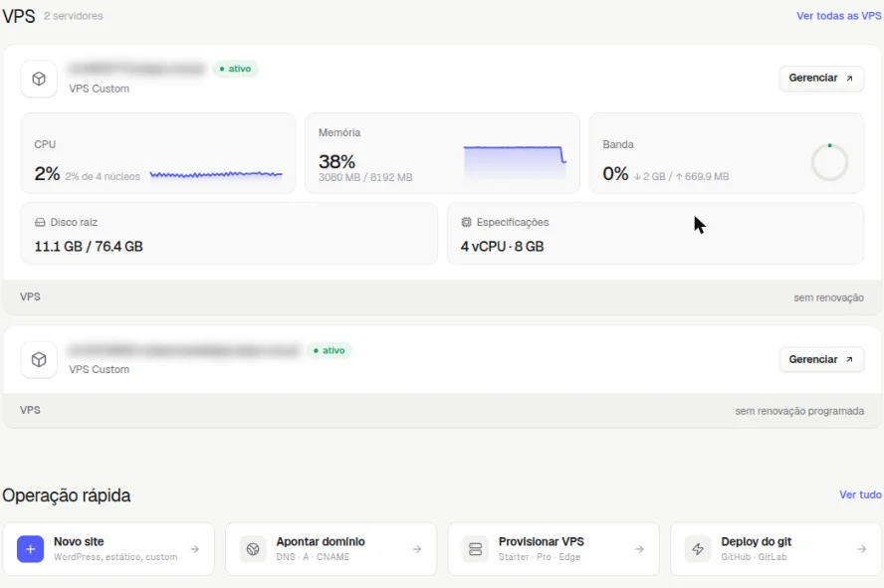The height and width of the screenshot is (588, 884).
Task: Click the sem renovação programada text
Action: pos(799,411)
